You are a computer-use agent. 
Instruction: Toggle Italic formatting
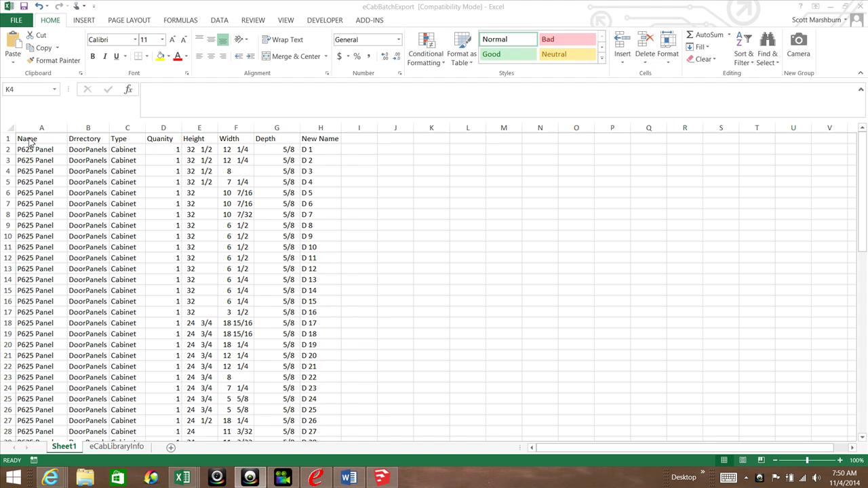pyautogui.click(x=104, y=56)
